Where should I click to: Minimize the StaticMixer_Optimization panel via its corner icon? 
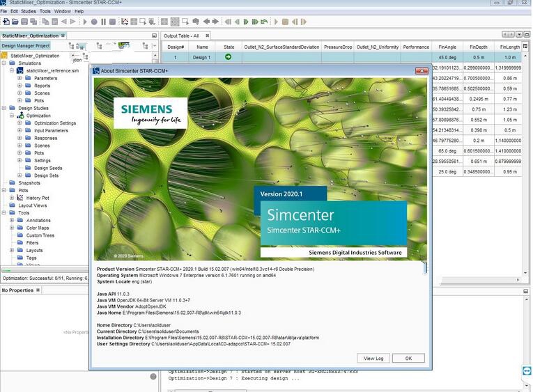(154, 36)
